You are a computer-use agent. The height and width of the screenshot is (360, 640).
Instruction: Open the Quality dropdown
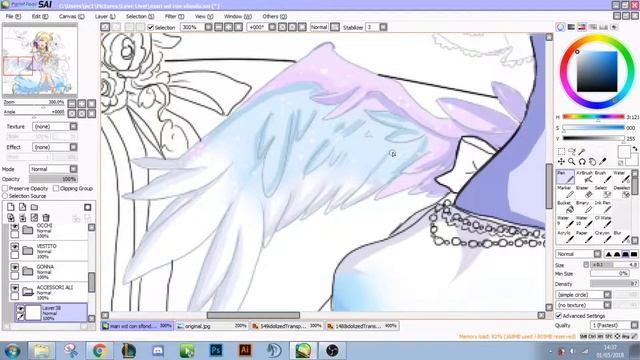[x=614, y=325]
